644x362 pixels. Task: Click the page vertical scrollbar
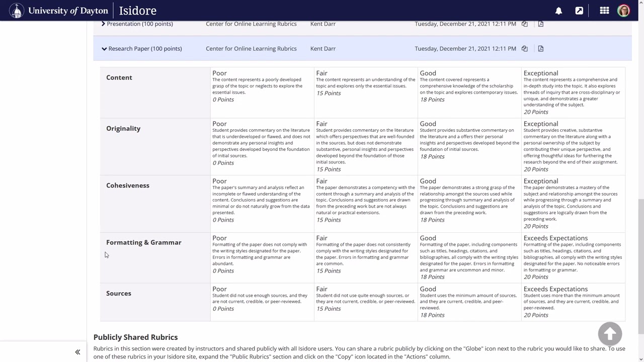(x=640, y=266)
